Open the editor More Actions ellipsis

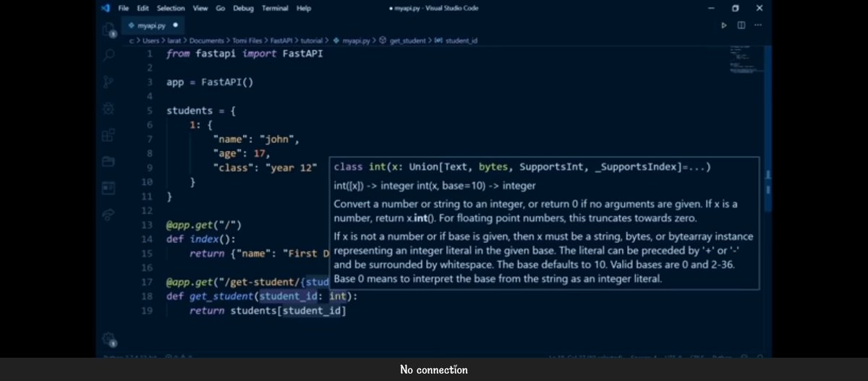pyautogui.click(x=757, y=25)
